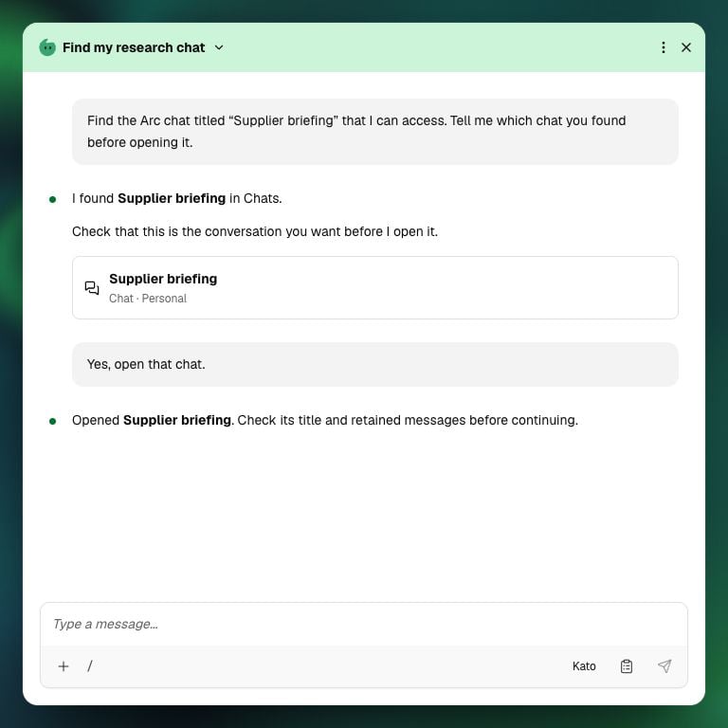Click the clipboard checklist icon

coord(626,666)
